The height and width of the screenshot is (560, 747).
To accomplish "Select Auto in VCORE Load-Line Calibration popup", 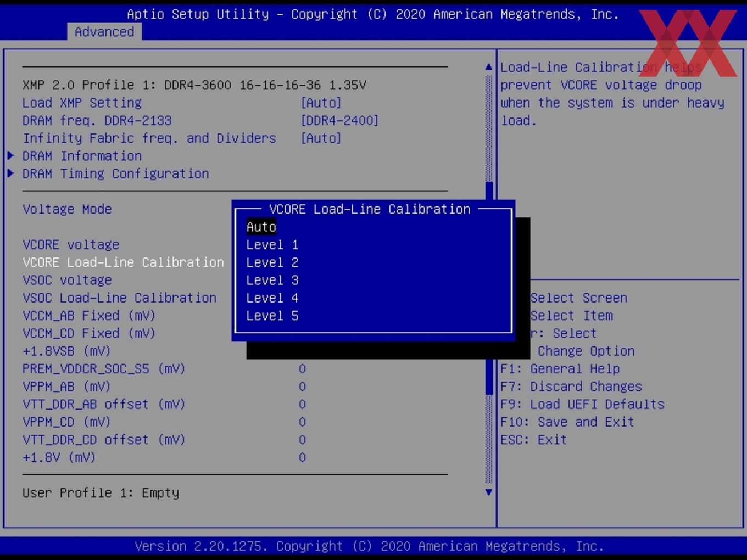I will point(261,227).
